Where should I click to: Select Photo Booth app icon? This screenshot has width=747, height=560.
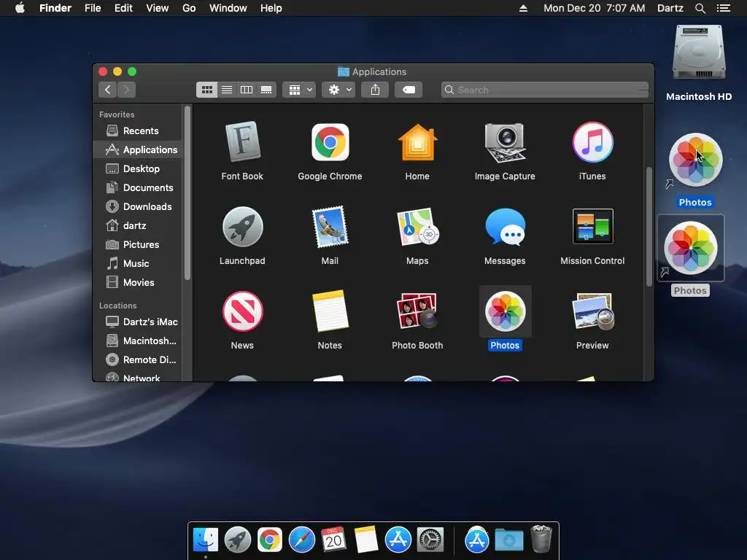tap(417, 311)
